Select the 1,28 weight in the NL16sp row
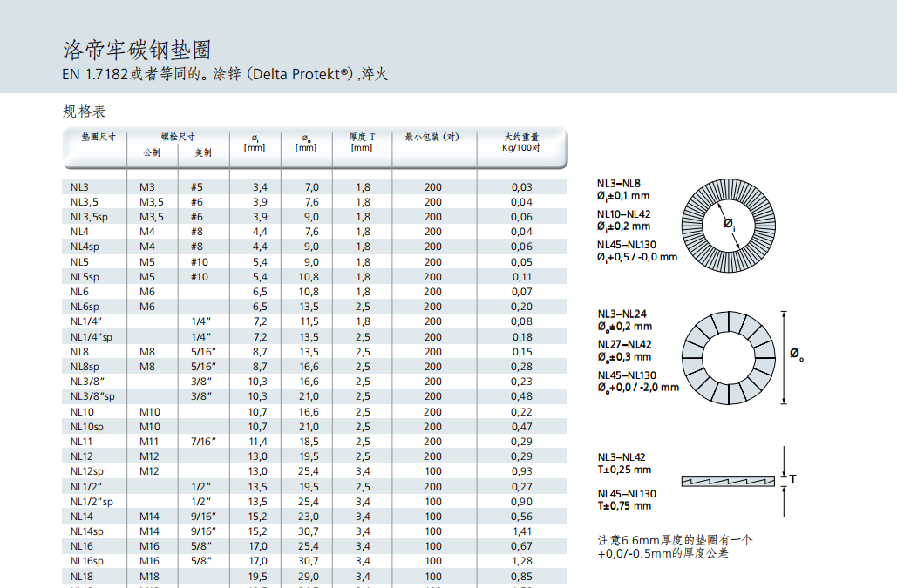 pos(522,561)
